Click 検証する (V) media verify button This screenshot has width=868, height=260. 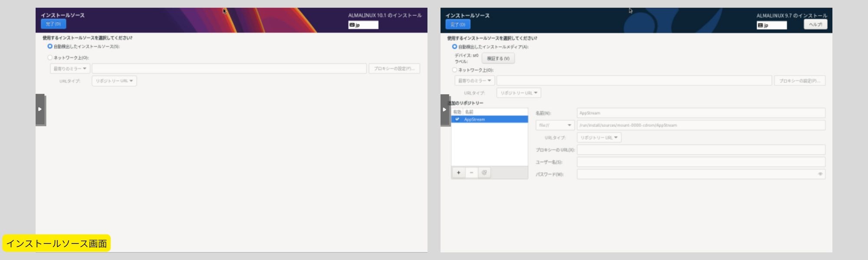coord(498,58)
